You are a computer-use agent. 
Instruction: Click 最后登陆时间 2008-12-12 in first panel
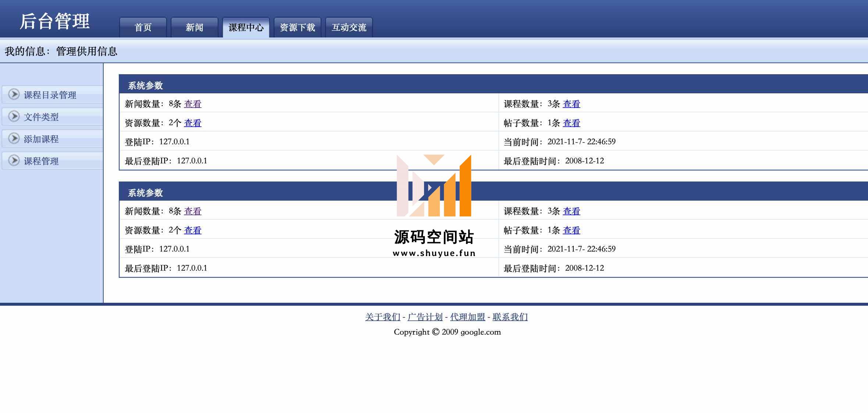[554, 161]
